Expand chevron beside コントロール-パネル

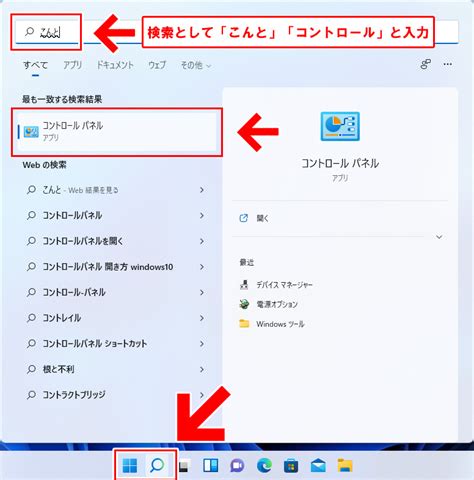[202, 292]
